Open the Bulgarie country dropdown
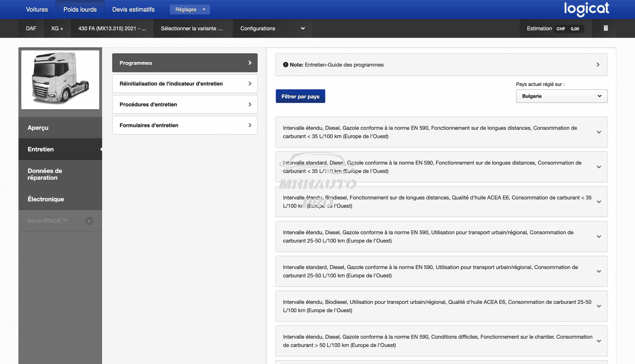 click(561, 96)
